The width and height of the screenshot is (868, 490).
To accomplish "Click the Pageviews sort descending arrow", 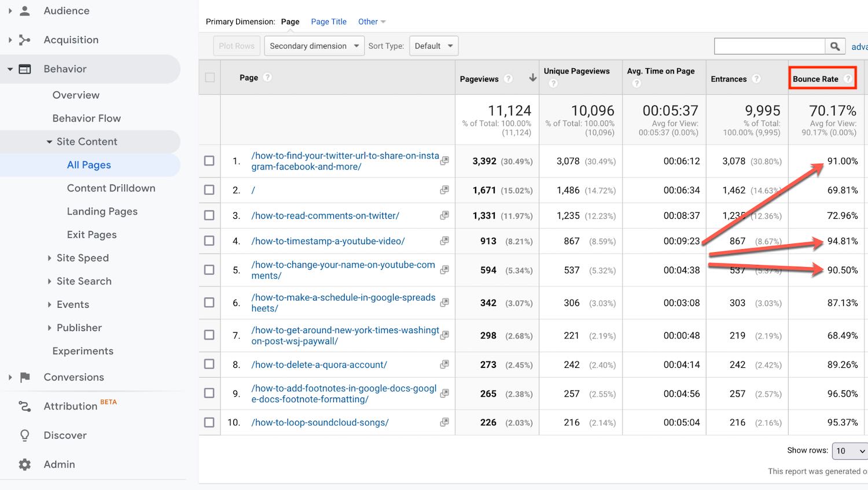I will [532, 78].
